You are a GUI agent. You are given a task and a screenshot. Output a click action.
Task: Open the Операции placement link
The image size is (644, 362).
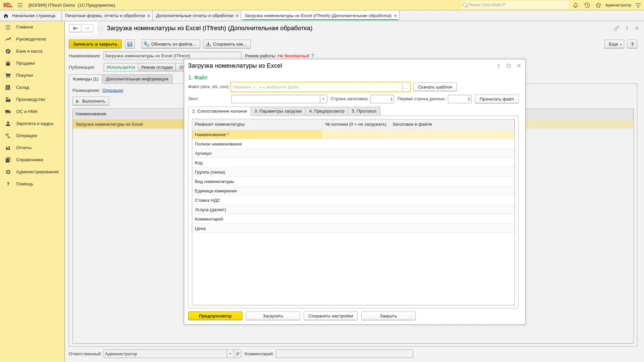[113, 90]
